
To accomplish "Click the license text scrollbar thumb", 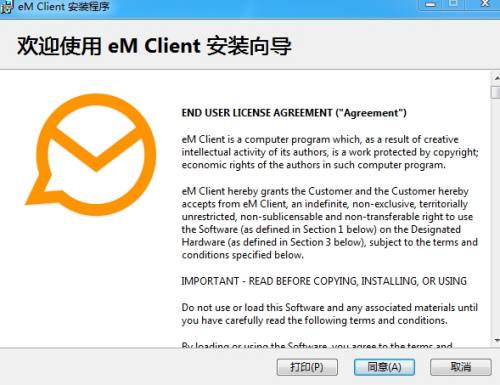I will coord(496,92).
